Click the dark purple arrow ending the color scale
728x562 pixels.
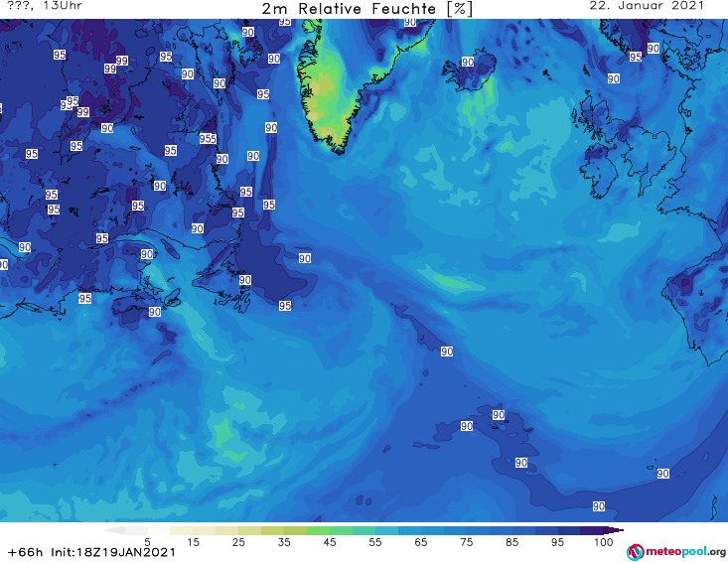click(614, 530)
